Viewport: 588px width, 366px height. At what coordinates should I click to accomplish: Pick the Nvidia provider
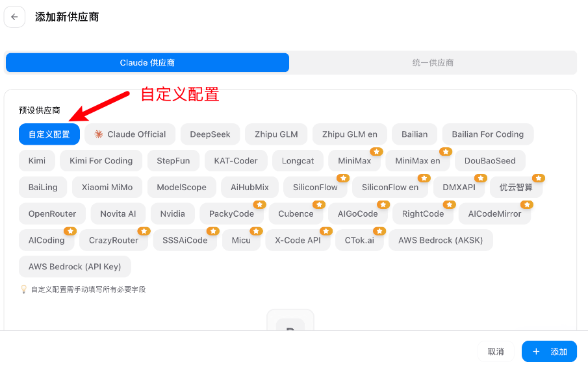point(172,214)
